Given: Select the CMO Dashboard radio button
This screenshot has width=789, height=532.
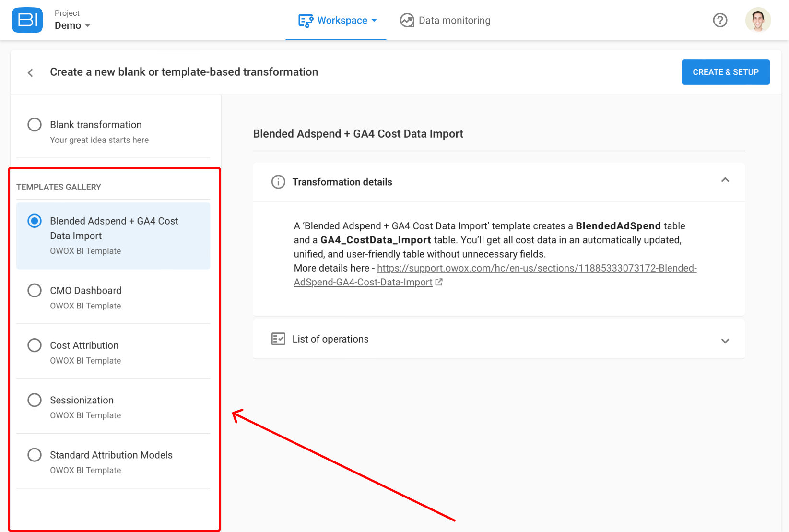Looking at the screenshot, I should tap(35, 291).
